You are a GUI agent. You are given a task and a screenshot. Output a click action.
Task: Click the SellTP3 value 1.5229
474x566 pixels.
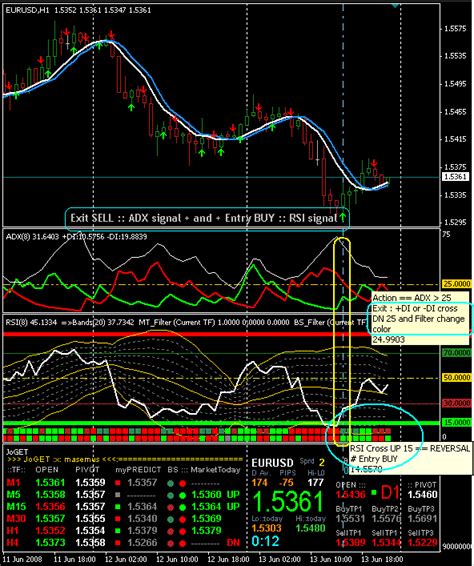click(422, 542)
